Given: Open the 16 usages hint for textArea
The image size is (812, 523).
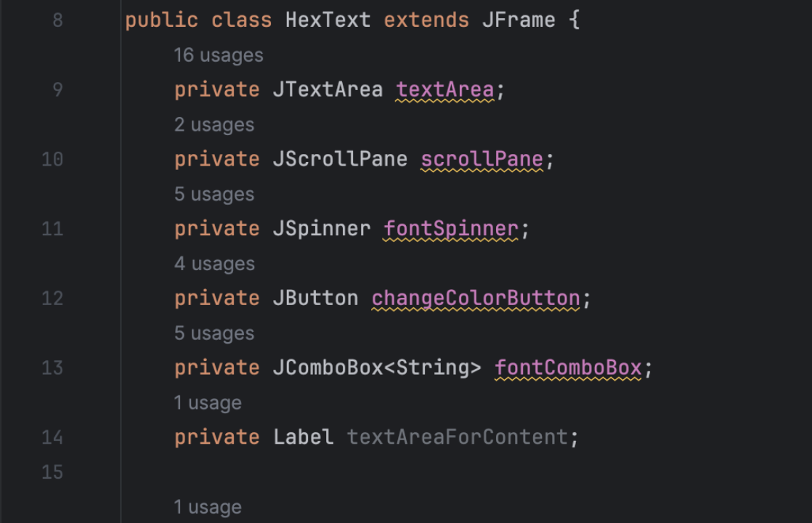Looking at the screenshot, I should tap(218, 55).
